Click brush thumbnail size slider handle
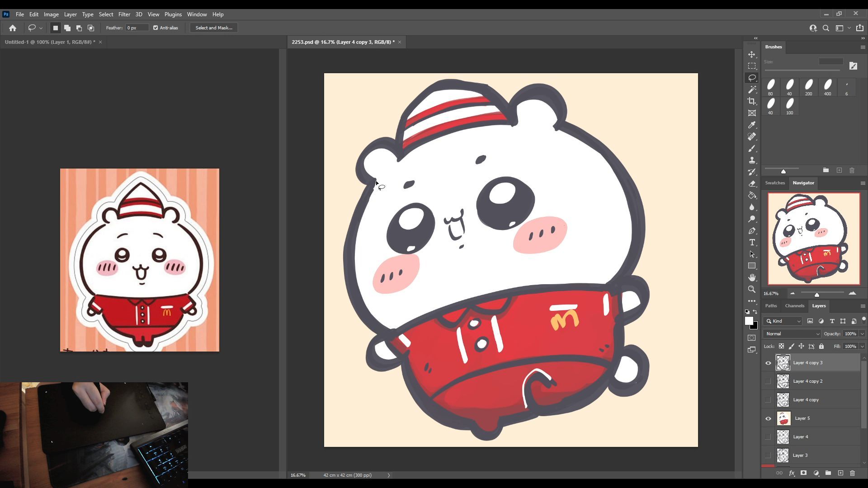Screen dimensions: 868x488 [783, 171]
